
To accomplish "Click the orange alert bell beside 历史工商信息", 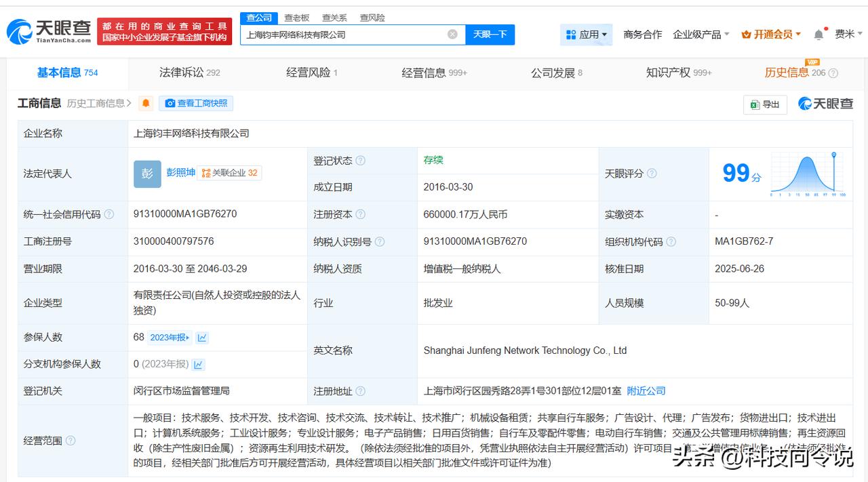I will [146, 103].
